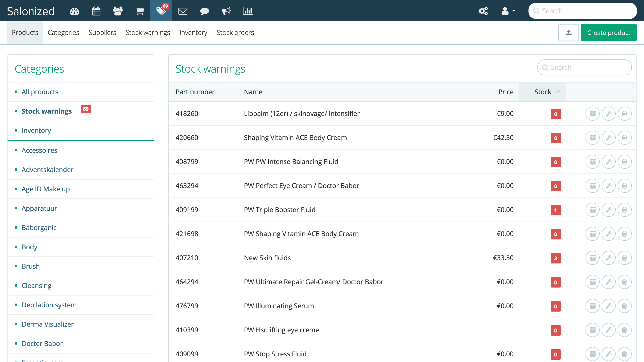Click the delete trash icon for New Skin fluids

pos(624,258)
